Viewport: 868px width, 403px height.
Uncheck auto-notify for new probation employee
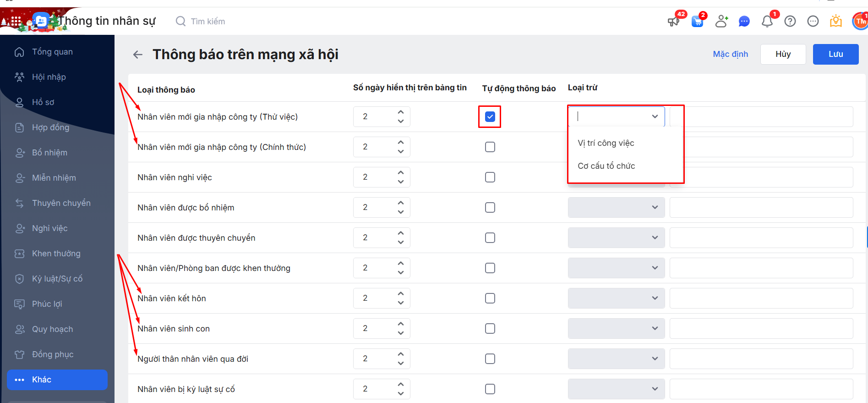tap(490, 116)
